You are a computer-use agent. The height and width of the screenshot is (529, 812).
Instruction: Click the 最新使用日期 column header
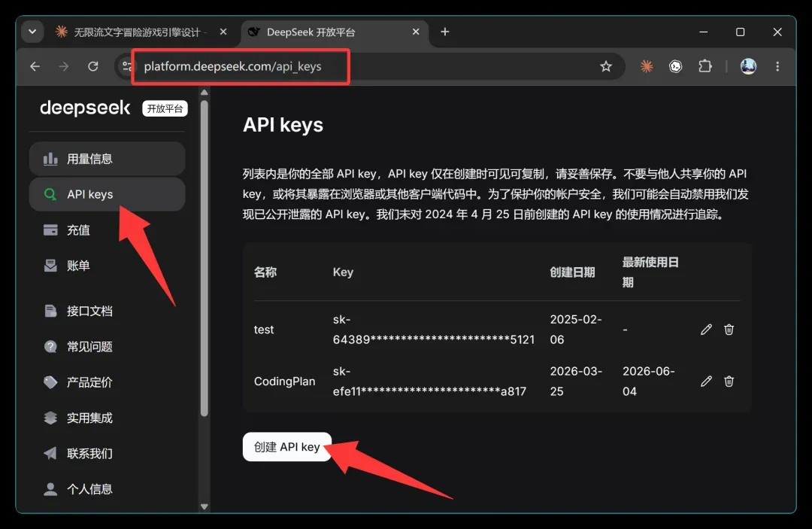point(650,272)
